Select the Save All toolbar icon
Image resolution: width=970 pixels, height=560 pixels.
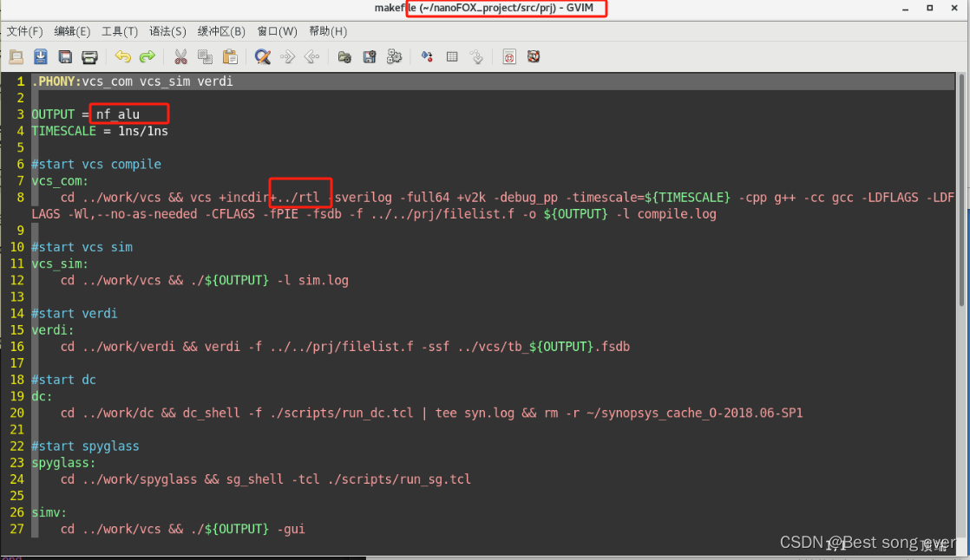[65, 56]
